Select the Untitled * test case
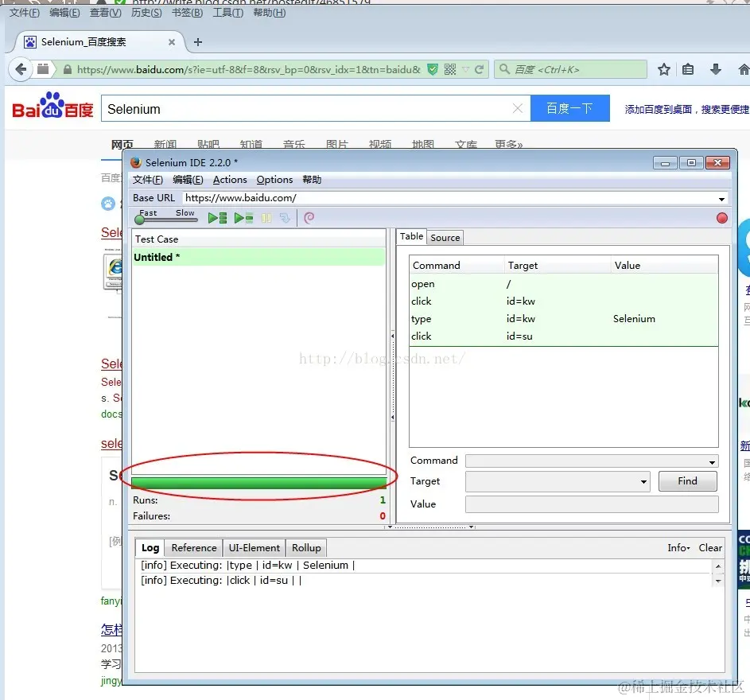Screen dimensions: 750x700 coord(258,257)
